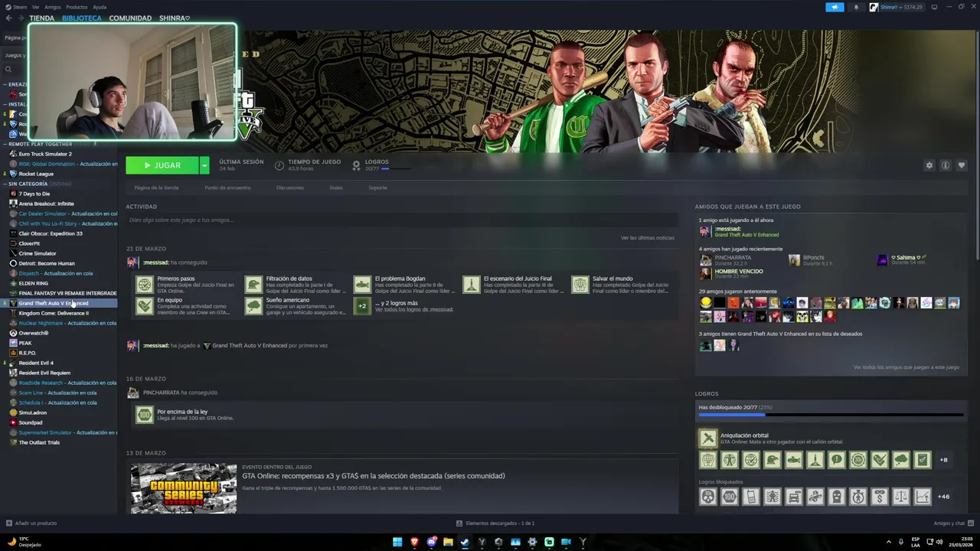Open Punto de encuentro link
Viewport: 980px width, 551px height.
click(227, 187)
